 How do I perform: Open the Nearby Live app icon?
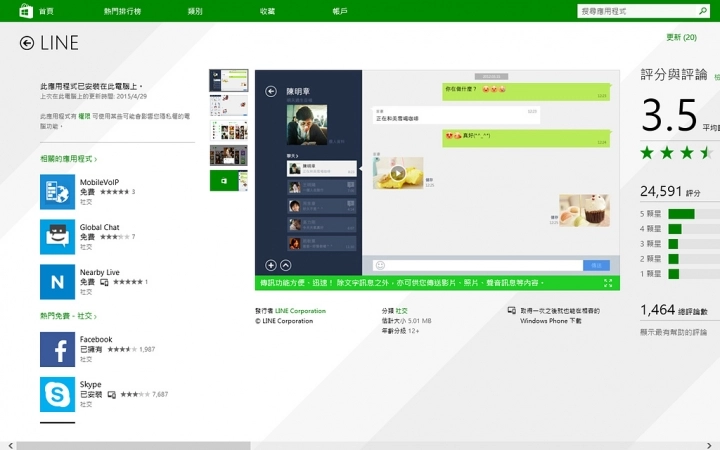[57, 282]
